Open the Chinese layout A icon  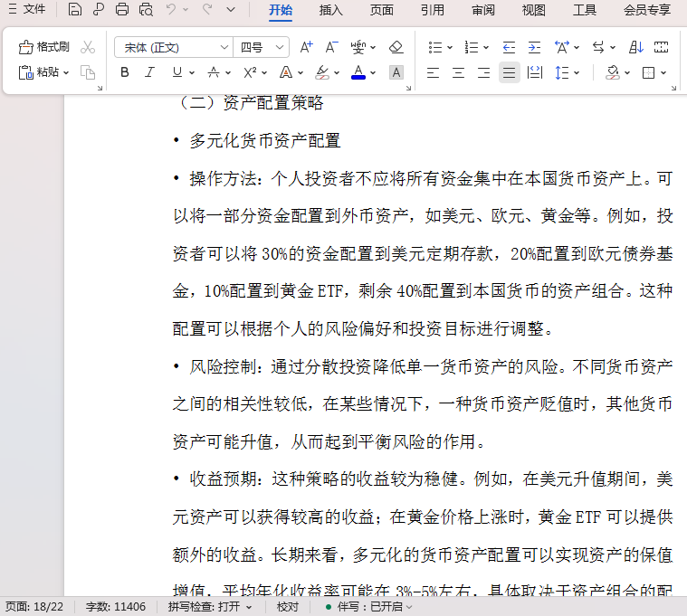(562, 47)
